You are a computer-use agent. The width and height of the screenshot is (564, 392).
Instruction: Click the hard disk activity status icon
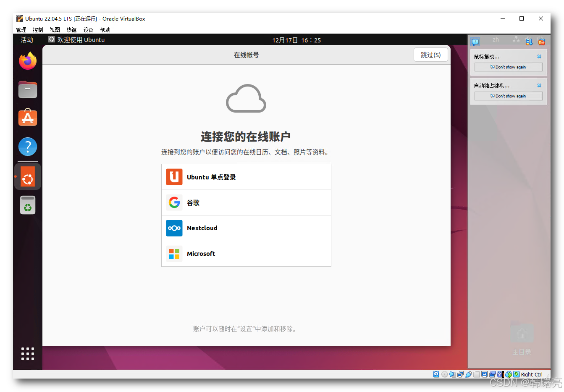[435, 374]
